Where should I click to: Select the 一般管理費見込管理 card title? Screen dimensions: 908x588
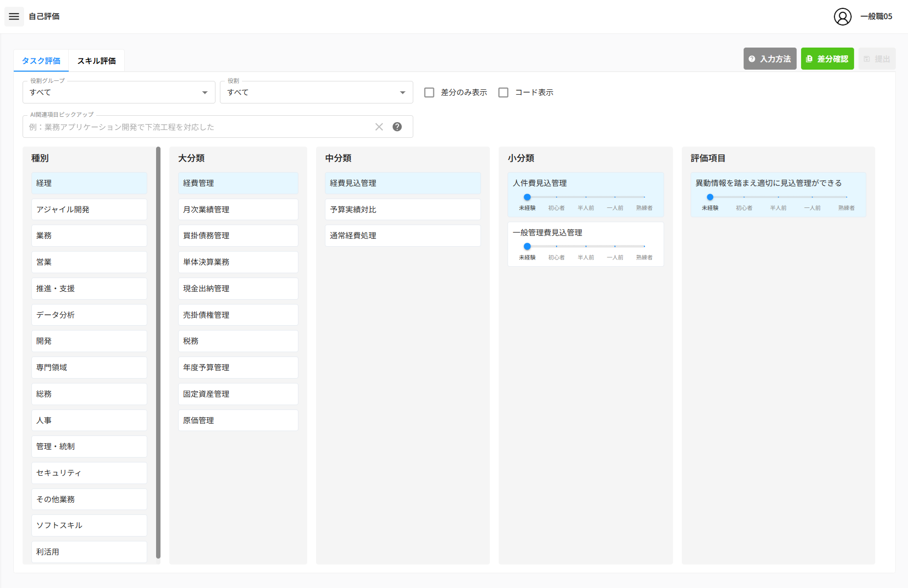pos(547,232)
